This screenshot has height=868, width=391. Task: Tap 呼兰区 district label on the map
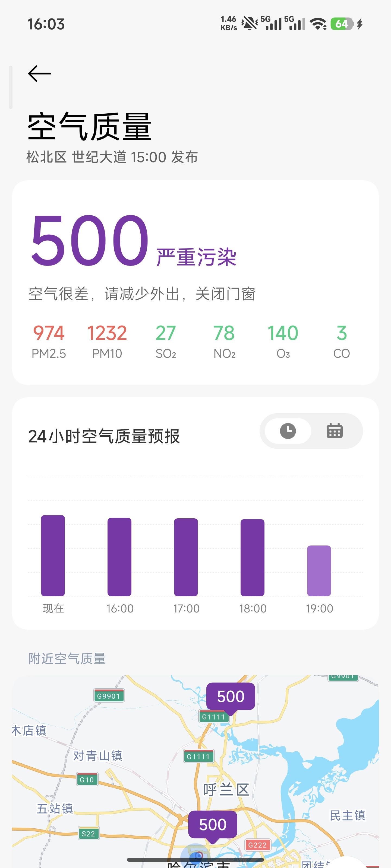tap(226, 790)
